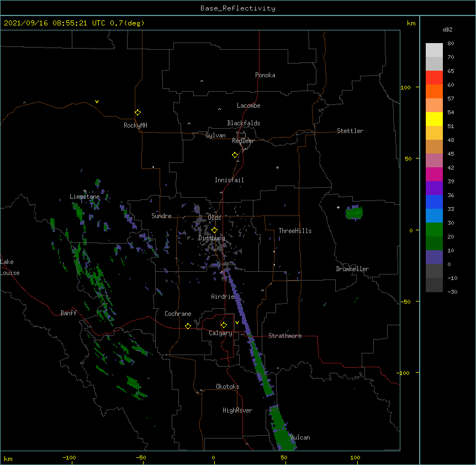Select the light gray 70-80 dBZ legend swatch
This screenshot has height=465, width=476.
coord(434,50)
